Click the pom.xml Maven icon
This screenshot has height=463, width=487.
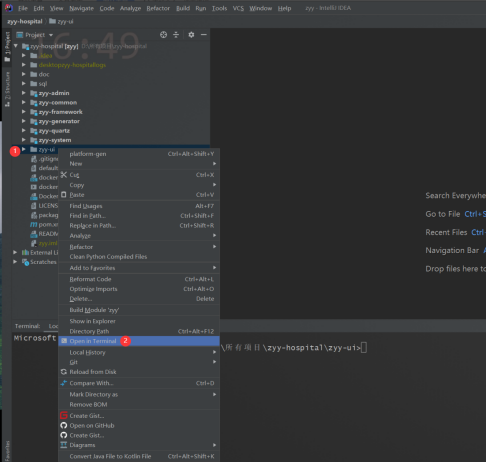34,224
